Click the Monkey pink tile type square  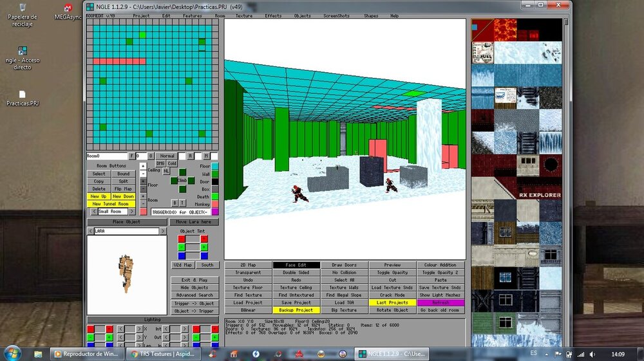click(x=215, y=204)
